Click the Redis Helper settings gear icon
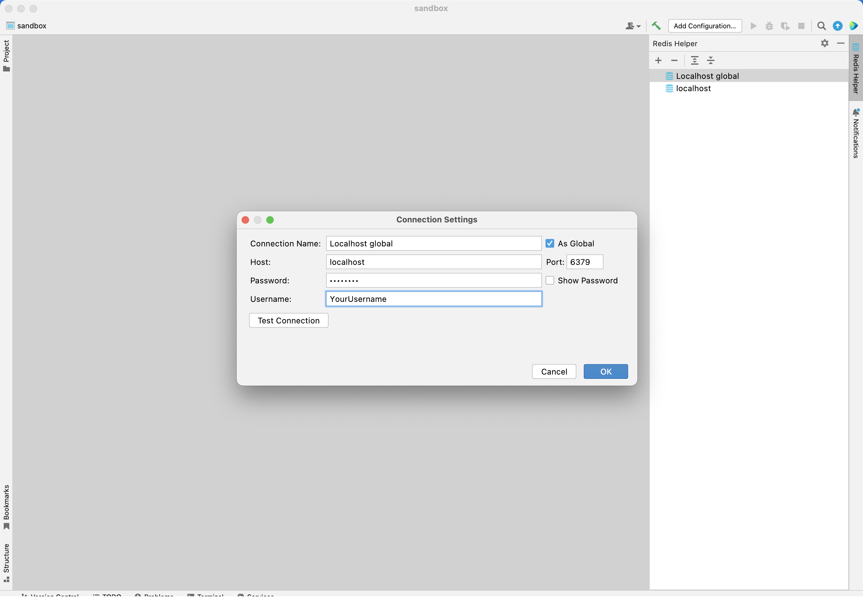Image resolution: width=863 pixels, height=616 pixels. (825, 43)
